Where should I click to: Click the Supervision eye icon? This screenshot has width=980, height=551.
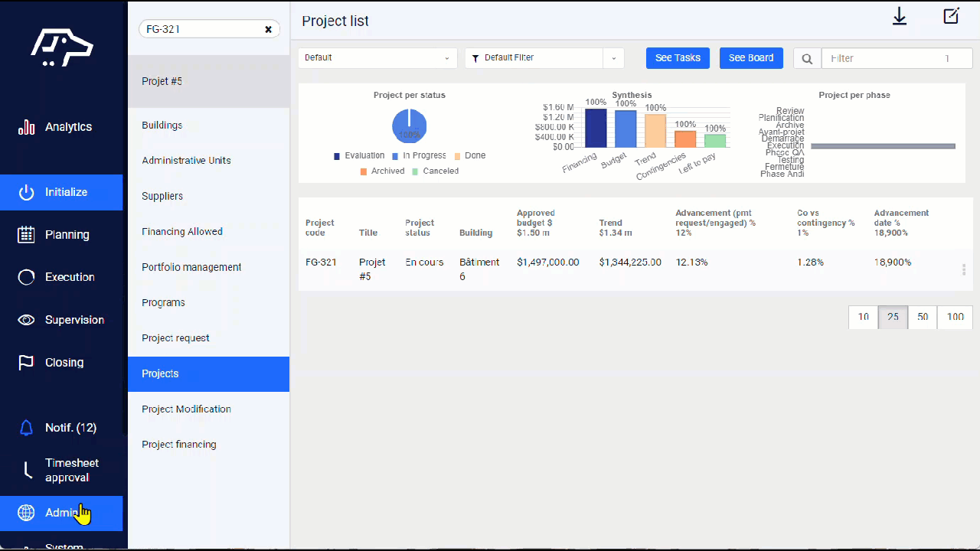26,320
